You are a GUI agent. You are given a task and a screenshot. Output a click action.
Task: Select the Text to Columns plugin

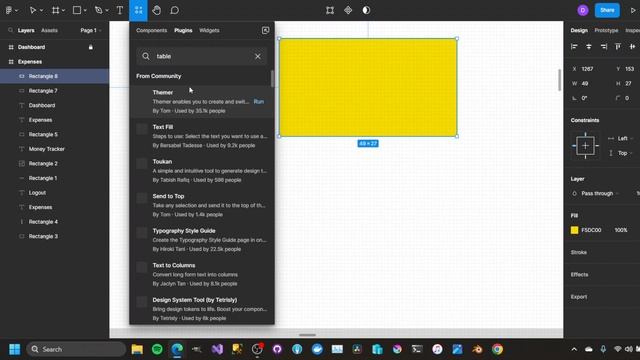202,274
